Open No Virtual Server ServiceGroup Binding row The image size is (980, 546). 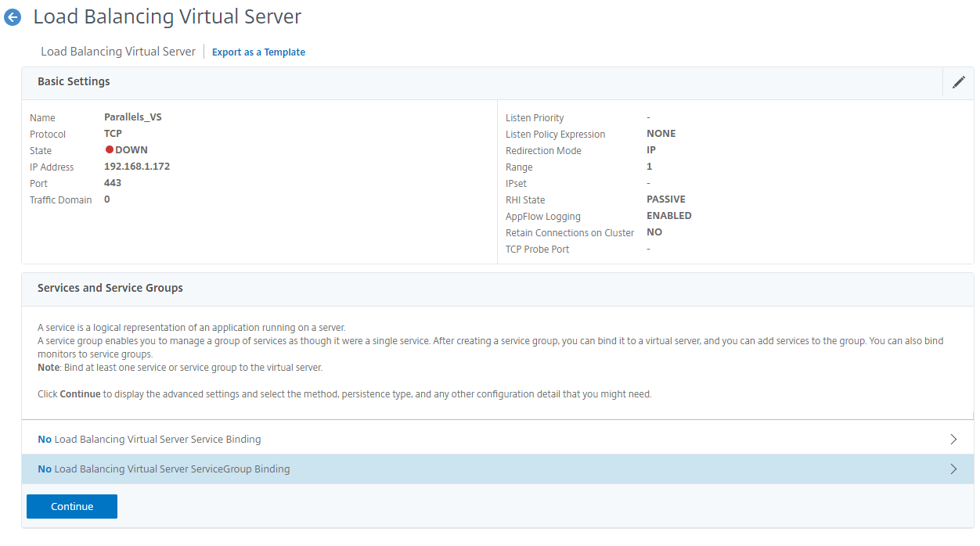tap(164, 469)
